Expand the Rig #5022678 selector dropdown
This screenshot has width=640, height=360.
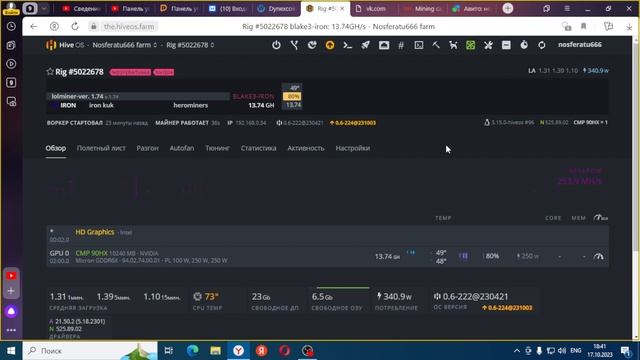click(x=190, y=45)
